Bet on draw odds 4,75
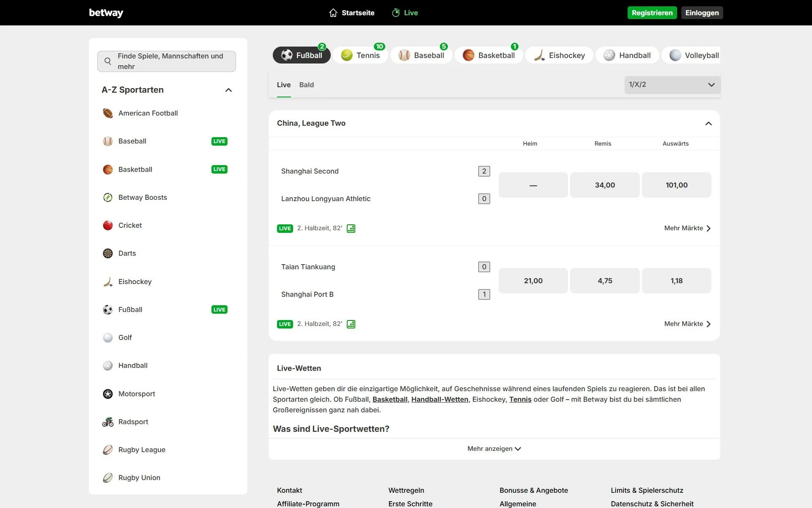Viewport: 812px width, 508px height. pyautogui.click(x=605, y=281)
